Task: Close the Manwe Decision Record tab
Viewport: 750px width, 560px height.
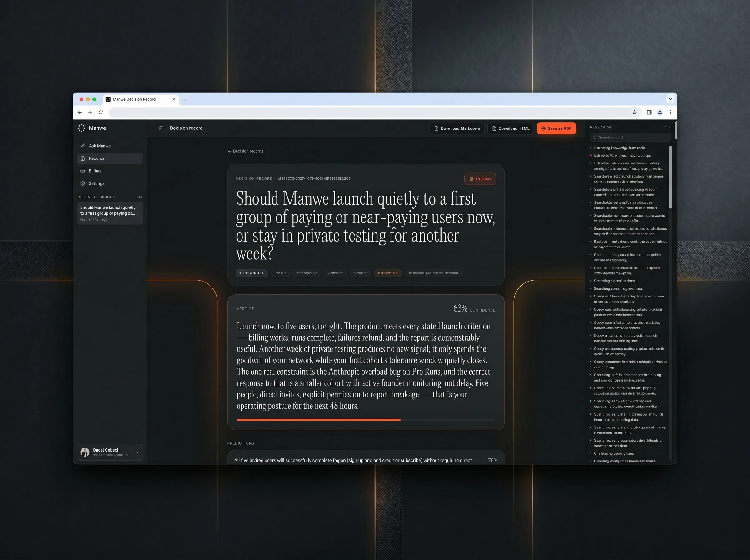Action: click(x=173, y=99)
